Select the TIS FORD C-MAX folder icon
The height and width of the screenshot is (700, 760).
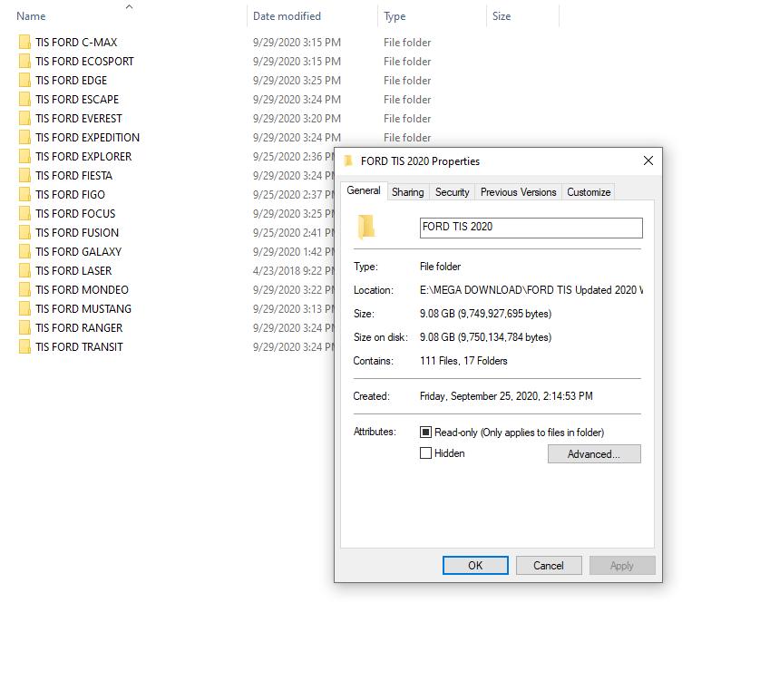click(x=24, y=42)
